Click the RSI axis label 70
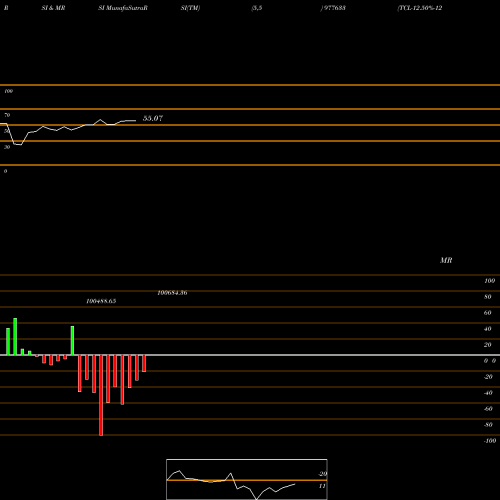Viewport: 500px width, 500px height. click(7, 115)
